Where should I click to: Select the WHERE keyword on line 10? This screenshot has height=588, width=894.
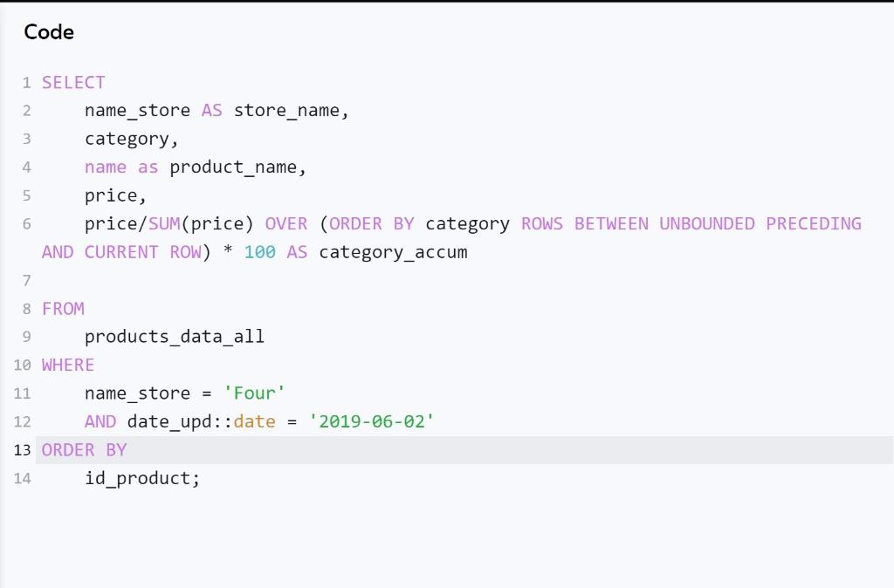click(67, 365)
